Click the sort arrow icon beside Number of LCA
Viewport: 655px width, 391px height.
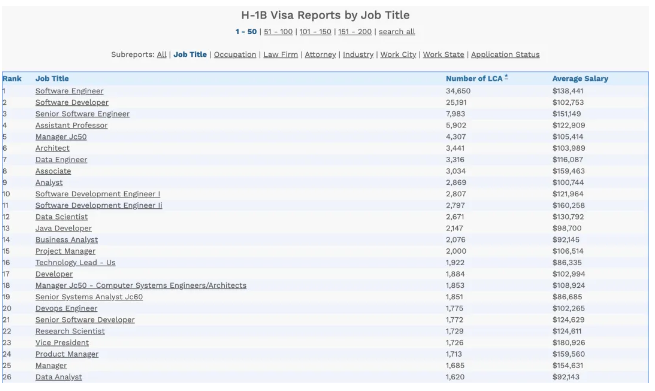coord(506,77)
